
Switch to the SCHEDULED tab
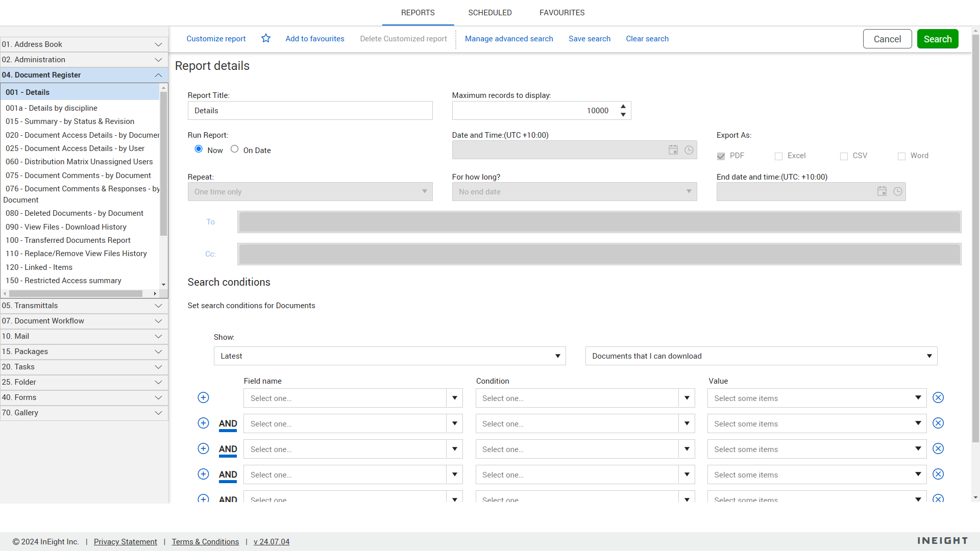(x=489, y=12)
